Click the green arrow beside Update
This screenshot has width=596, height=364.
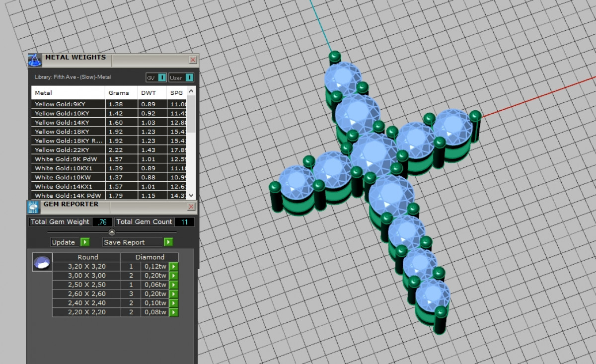(x=85, y=242)
